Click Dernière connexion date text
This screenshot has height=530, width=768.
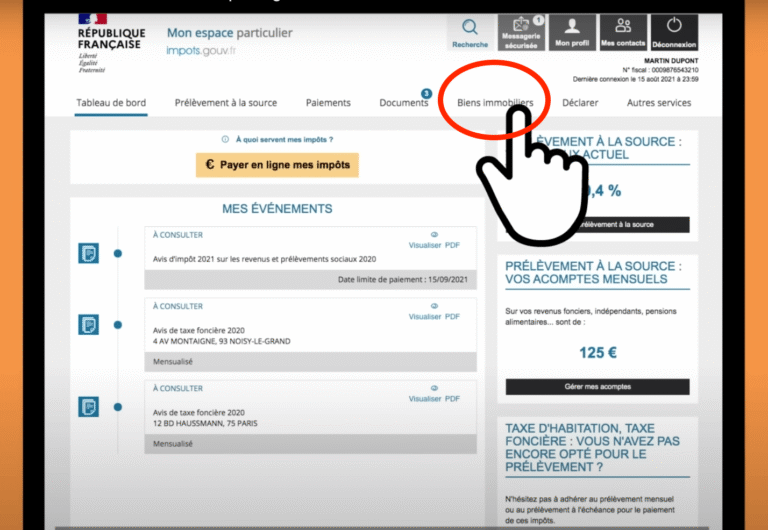pos(636,79)
